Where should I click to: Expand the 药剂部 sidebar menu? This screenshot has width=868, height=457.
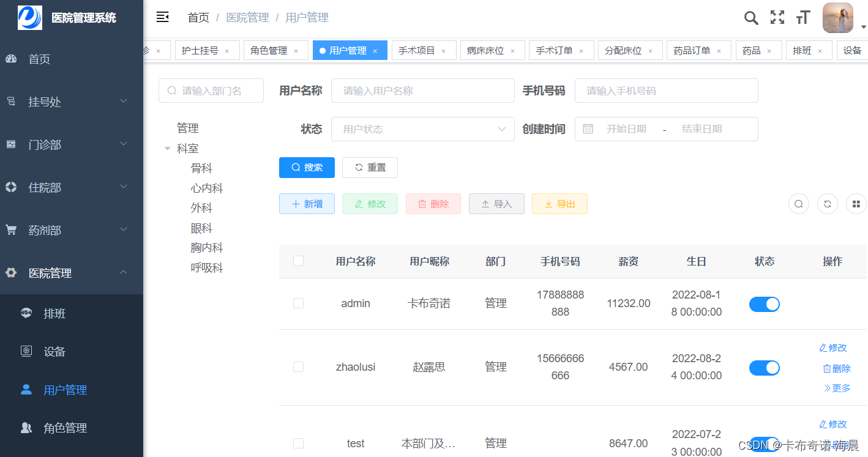(72, 230)
